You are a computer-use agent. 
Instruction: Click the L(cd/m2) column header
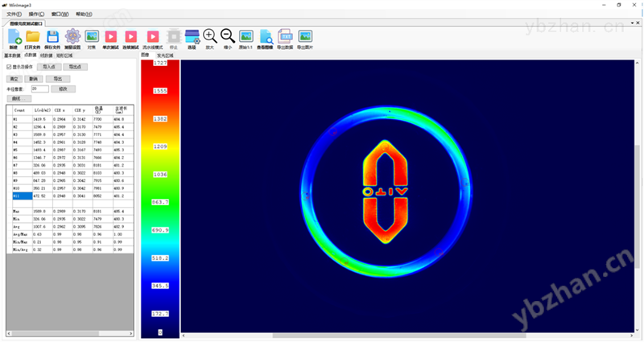pos(43,110)
